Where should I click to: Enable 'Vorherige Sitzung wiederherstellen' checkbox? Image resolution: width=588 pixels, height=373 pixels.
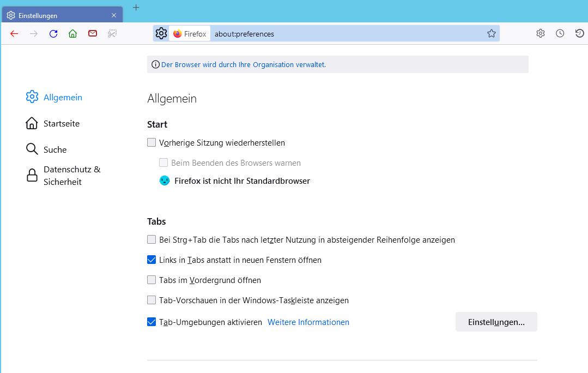tap(151, 143)
